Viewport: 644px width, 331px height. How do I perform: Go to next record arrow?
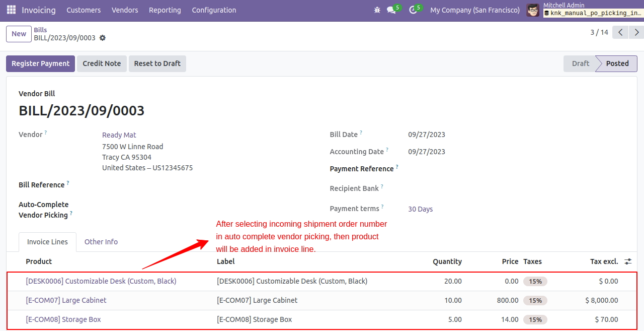point(637,33)
